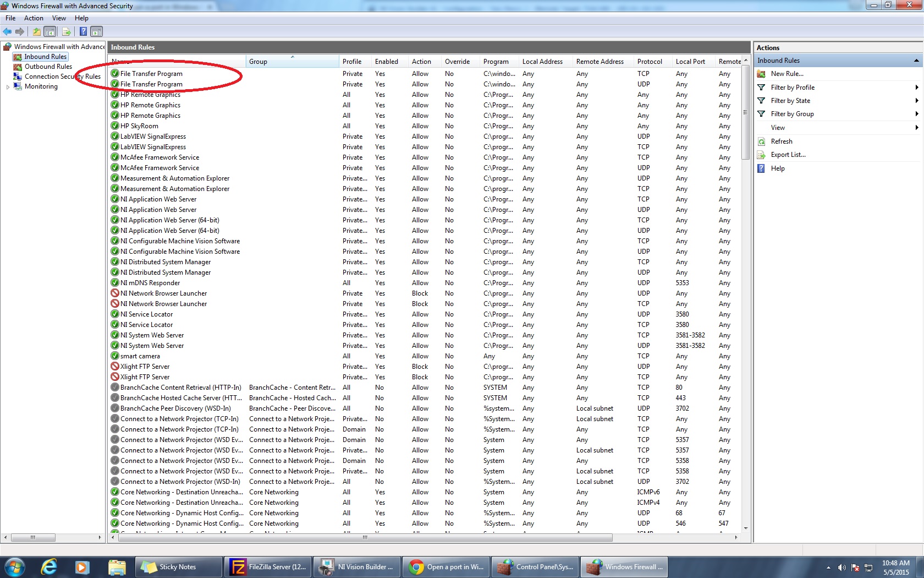Click the Up One Level folder icon

[36, 31]
